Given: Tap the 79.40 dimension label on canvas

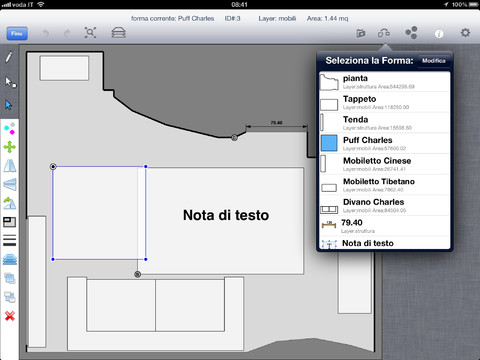Looking at the screenshot, I should tap(276, 122).
